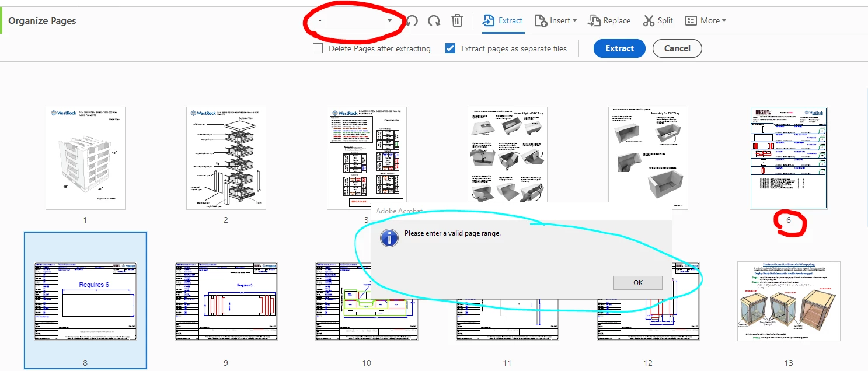Click the Replace pages tool
The image size is (868, 371).
(x=609, y=21)
